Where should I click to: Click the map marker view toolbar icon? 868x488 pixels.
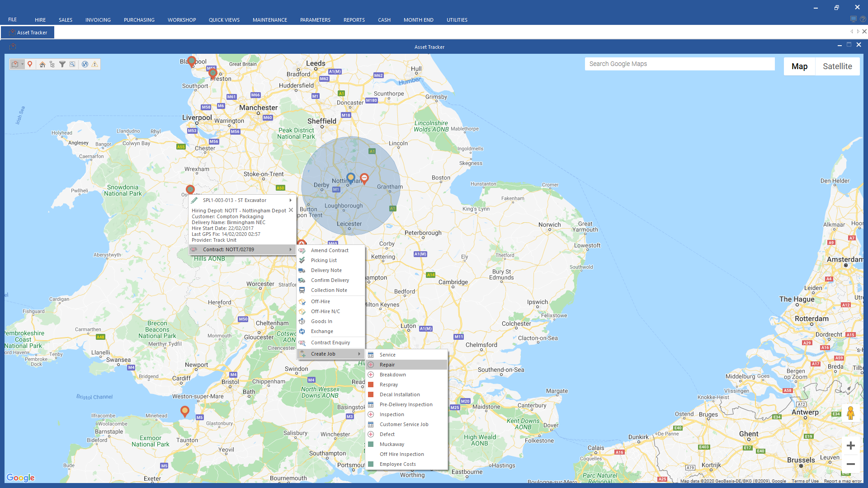tap(15, 64)
